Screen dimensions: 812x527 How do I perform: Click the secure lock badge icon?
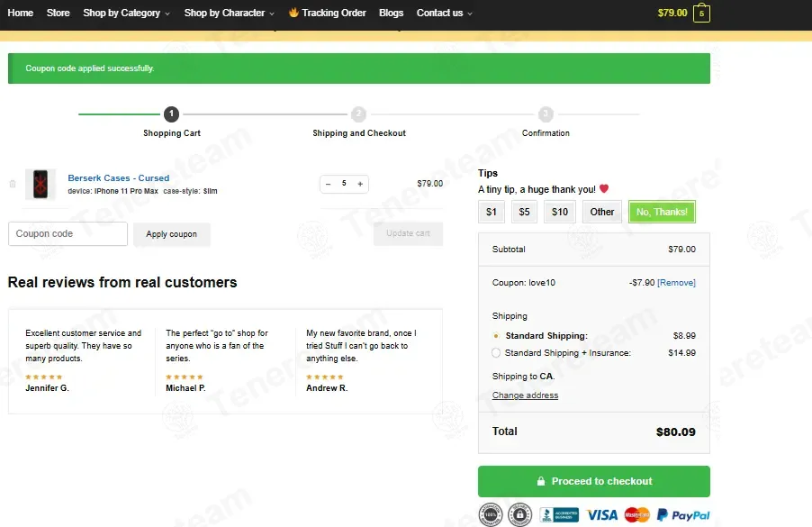(520, 514)
